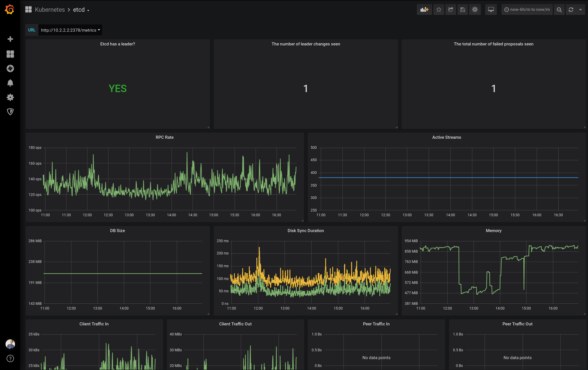Save the dashboard with floppy icon
588x370 pixels.
462,9
